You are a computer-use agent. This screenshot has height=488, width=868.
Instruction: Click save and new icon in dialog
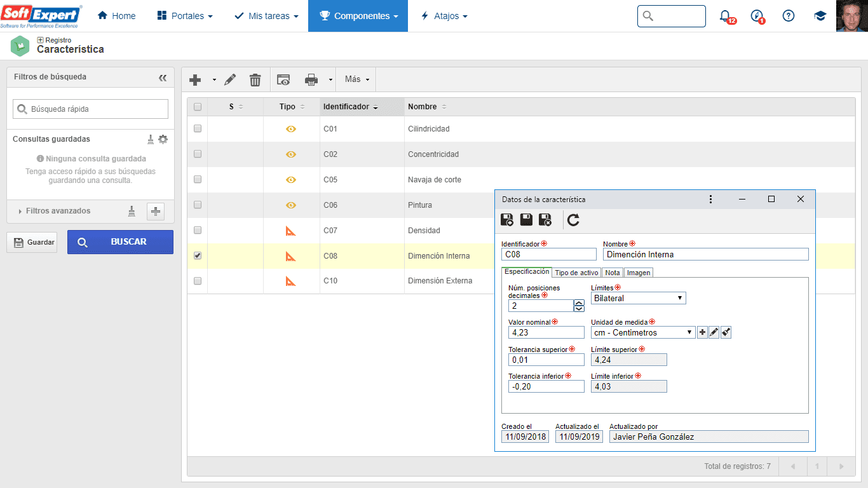click(x=507, y=220)
